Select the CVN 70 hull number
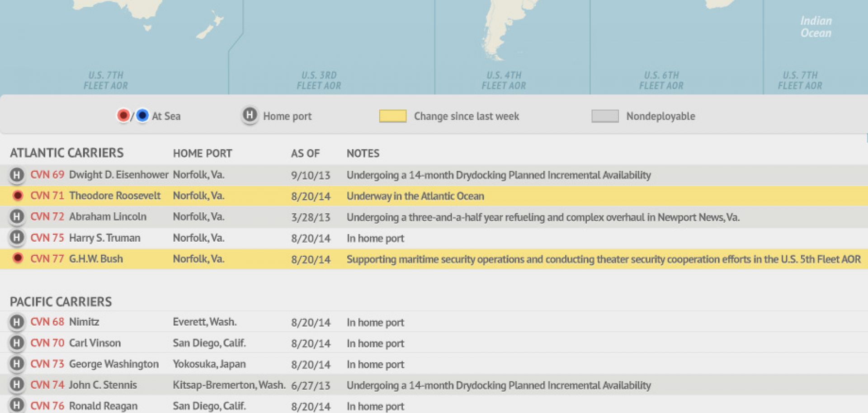868x413 pixels. point(47,343)
